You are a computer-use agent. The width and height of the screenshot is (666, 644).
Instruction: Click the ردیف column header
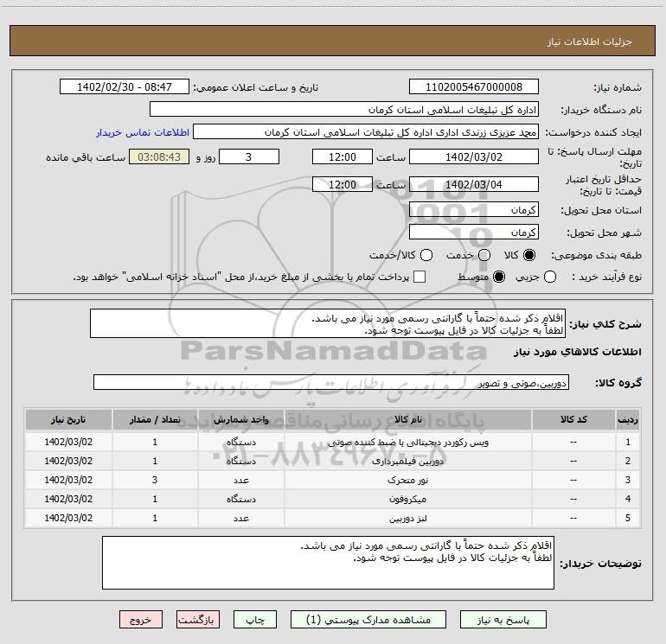[628, 419]
